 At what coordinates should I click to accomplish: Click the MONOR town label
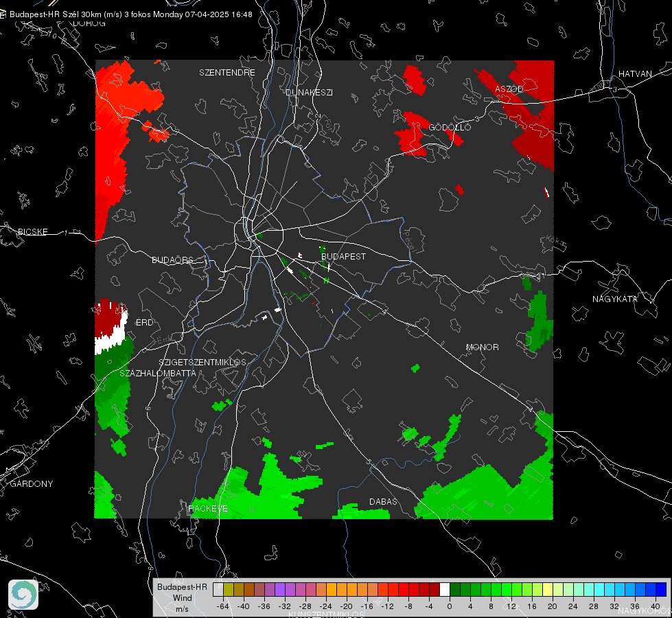(482, 347)
